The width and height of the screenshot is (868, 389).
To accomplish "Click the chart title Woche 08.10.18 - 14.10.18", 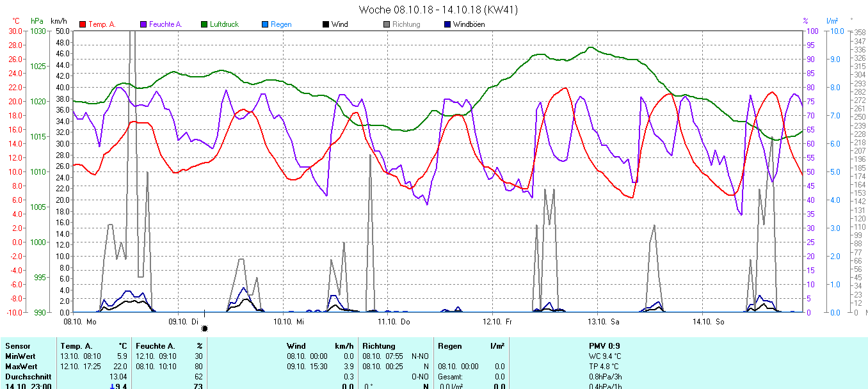I will pos(438,10).
